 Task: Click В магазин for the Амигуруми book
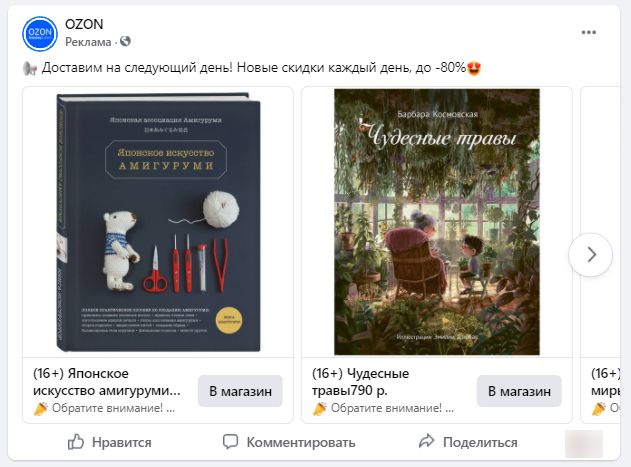pos(240,391)
